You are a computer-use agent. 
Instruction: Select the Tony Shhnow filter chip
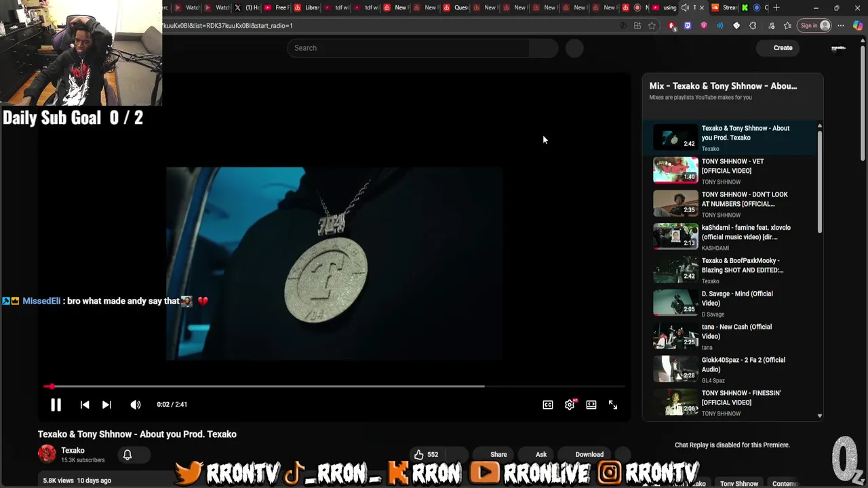(x=739, y=483)
